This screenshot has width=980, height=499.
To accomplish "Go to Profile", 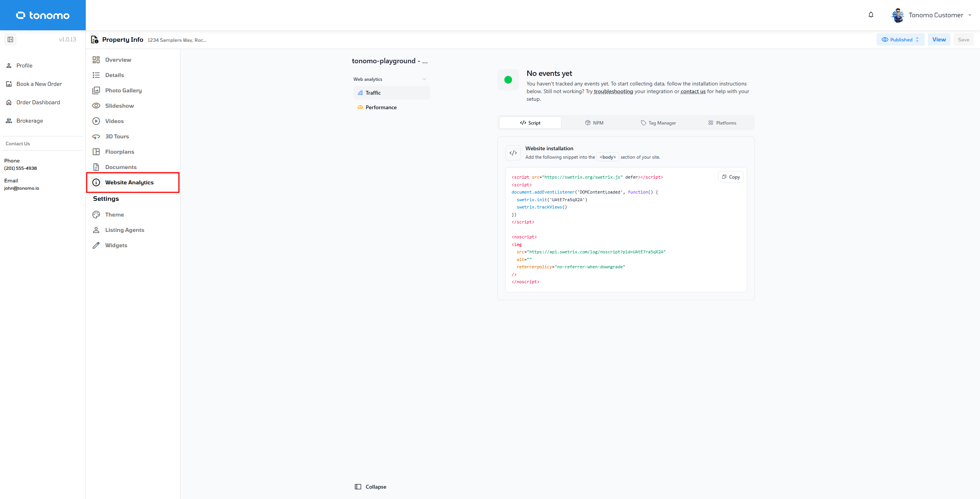I will tap(25, 66).
